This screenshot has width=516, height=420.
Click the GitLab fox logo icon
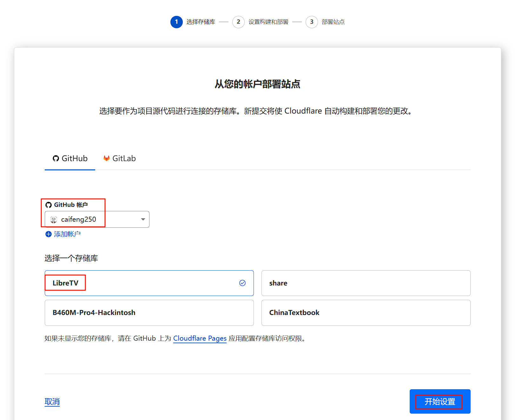coord(107,158)
